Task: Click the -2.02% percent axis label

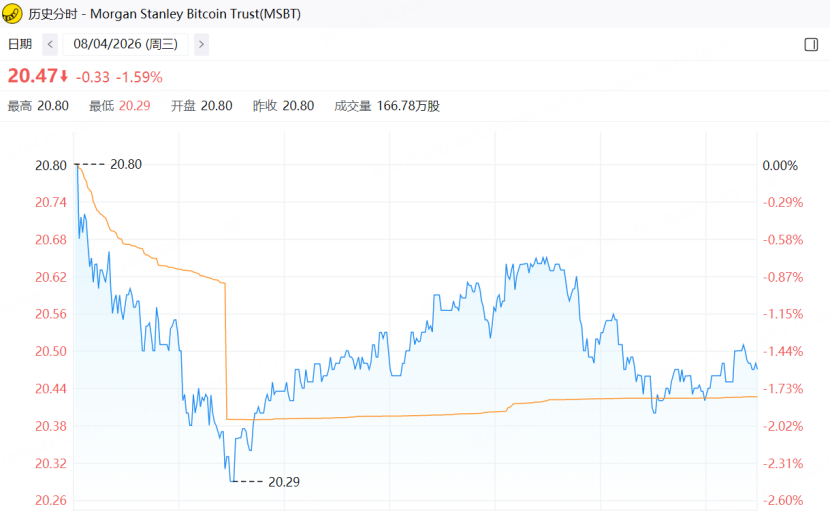Action: coord(783,426)
